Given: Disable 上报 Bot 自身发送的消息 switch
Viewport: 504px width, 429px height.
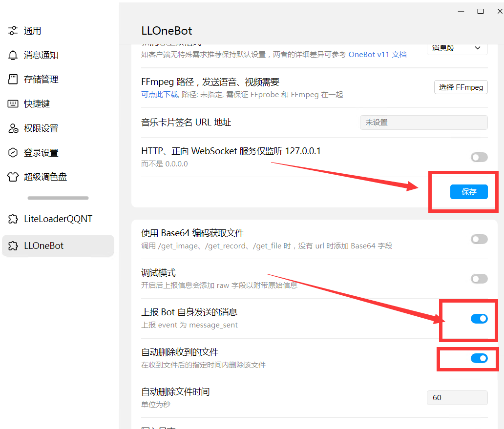Looking at the screenshot, I should (x=479, y=319).
